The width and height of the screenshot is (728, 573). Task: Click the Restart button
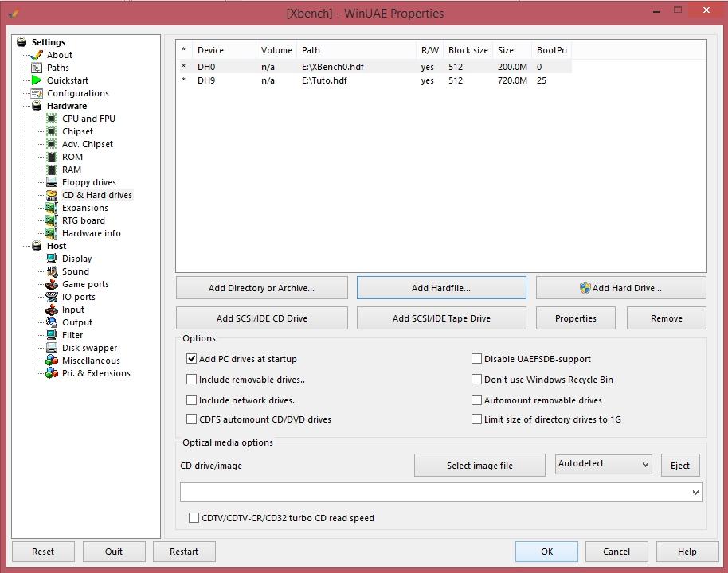tap(184, 552)
